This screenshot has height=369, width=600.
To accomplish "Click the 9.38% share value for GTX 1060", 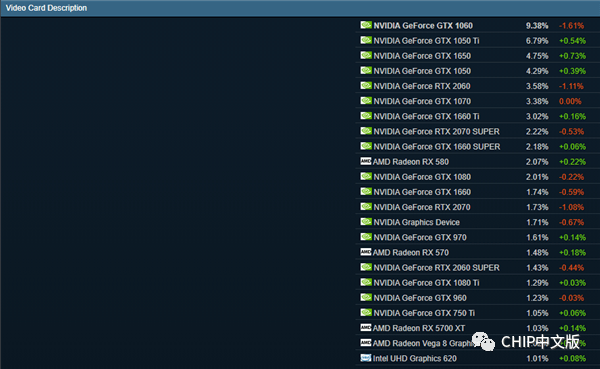I will point(537,26).
